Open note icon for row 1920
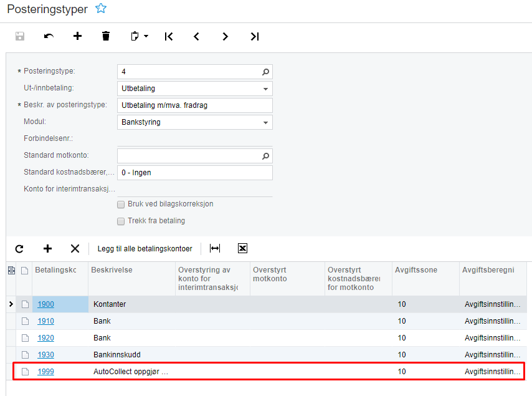 point(25,338)
